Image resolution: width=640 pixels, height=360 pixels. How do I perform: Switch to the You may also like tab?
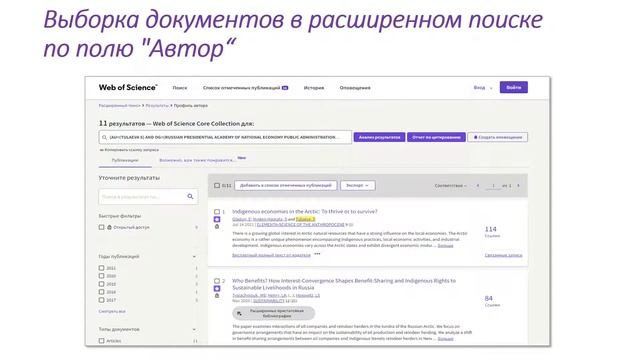click(x=198, y=160)
